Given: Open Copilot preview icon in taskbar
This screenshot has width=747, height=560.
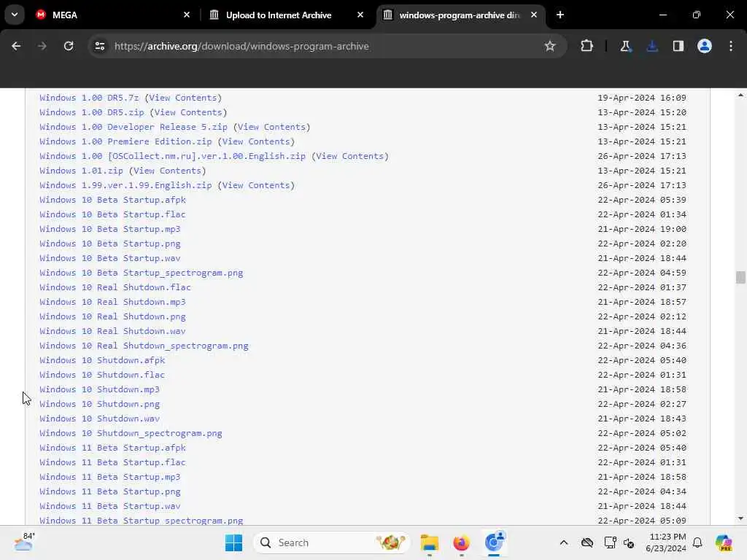Looking at the screenshot, I should [724, 542].
